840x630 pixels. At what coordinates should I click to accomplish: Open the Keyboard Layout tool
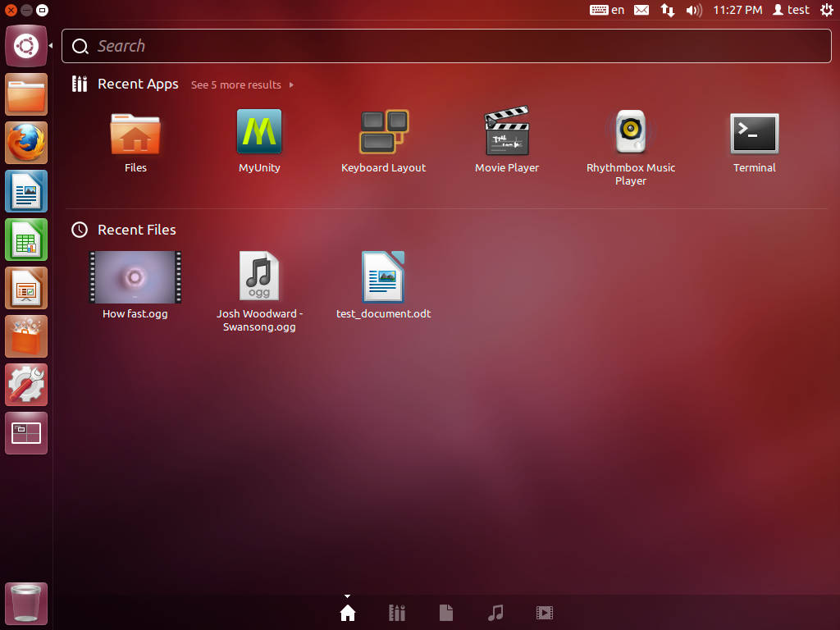pos(383,132)
